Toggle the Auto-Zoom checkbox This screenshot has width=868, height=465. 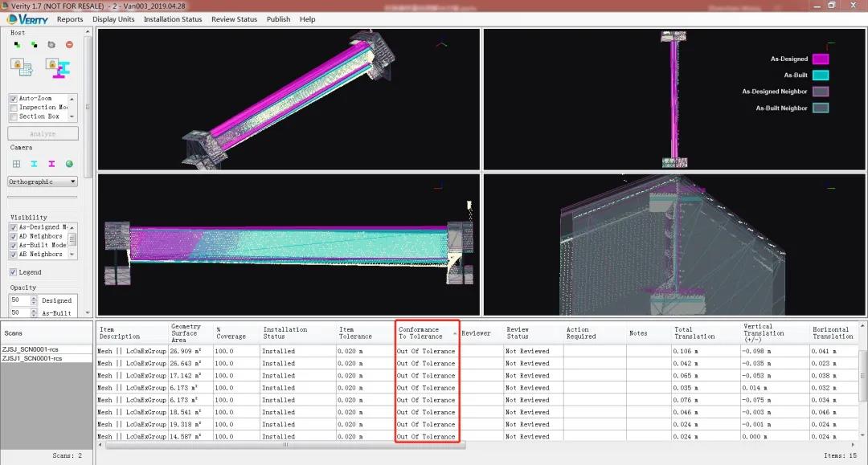[x=14, y=99]
